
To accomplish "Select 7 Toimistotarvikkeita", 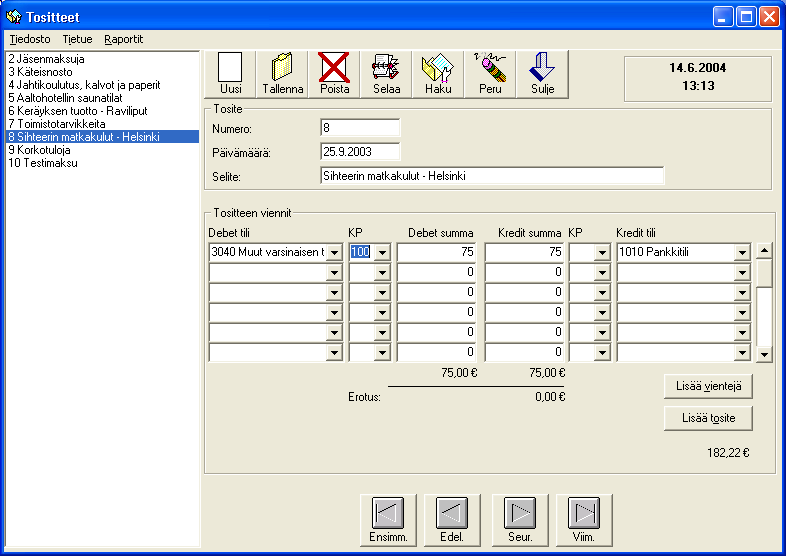I will coord(102,124).
